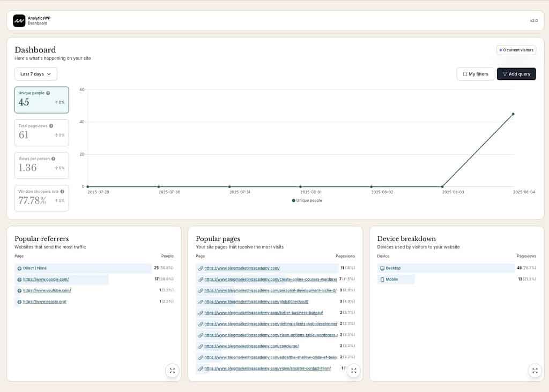The height and width of the screenshot is (392, 549).
Task: Click the chart data point on 2025-08-04
Action: pyautogui.click(x=513, y=114)
